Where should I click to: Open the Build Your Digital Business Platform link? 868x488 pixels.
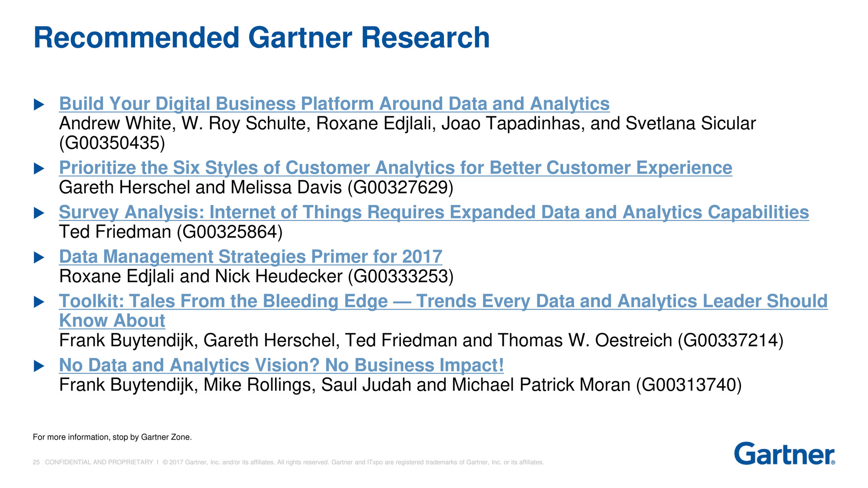(x=334, y=104)
